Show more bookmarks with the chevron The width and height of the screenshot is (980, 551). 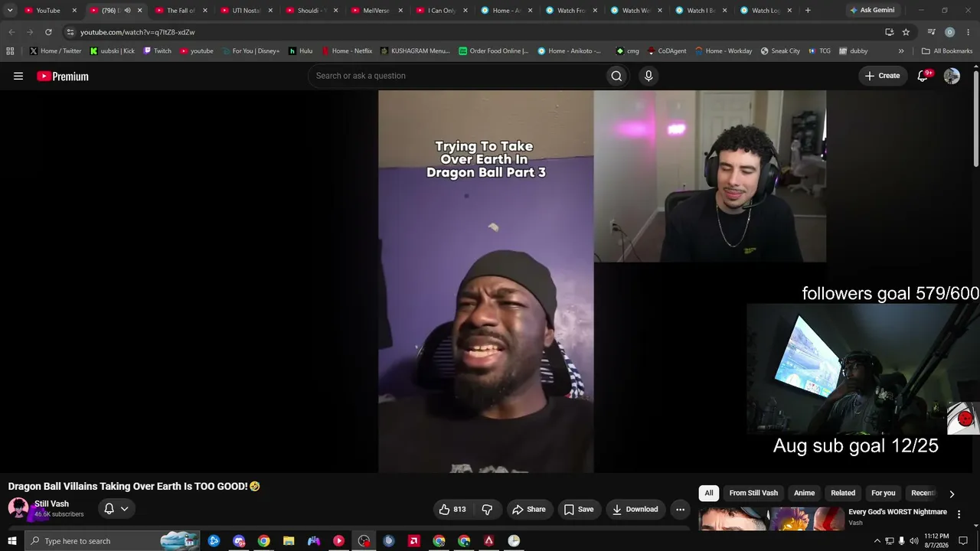pyautogui.click(x=901, y=51)
